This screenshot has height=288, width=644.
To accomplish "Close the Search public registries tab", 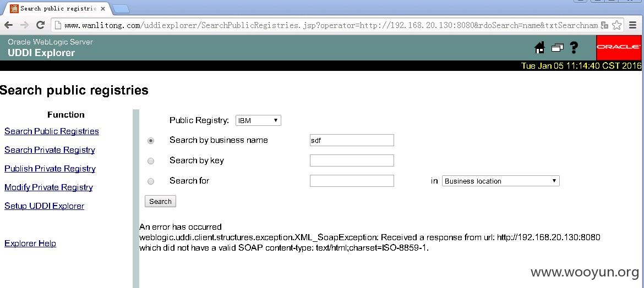I will pyautogui.click(x=102, y=9).
